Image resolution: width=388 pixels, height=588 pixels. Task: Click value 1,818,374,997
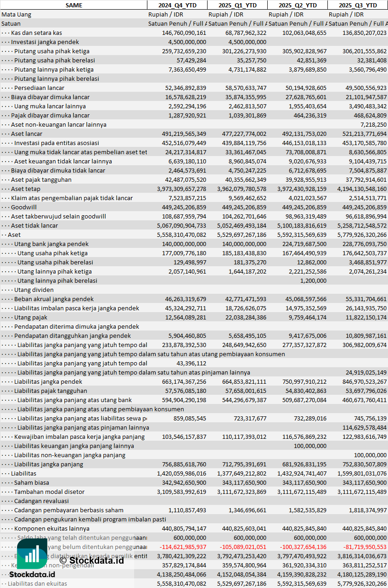coord(368,510)
